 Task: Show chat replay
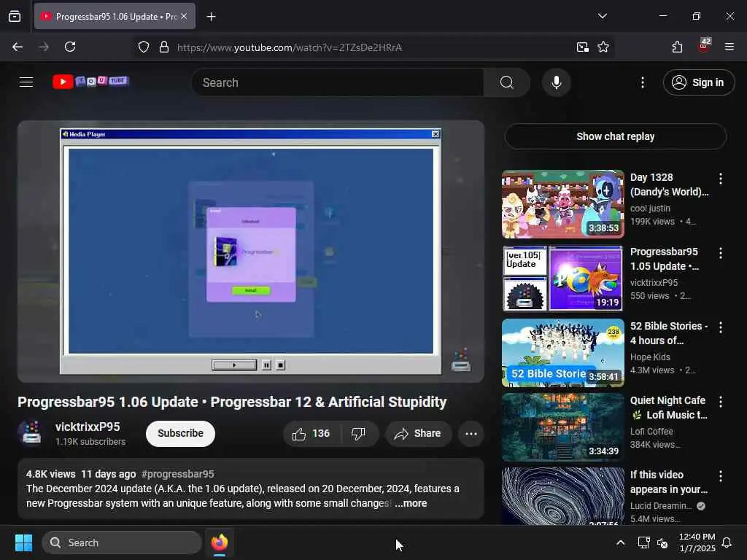point(615,136)
